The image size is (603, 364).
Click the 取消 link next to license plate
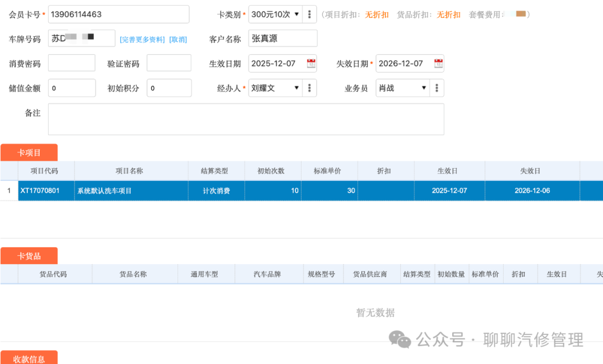[x=178, y=39]
